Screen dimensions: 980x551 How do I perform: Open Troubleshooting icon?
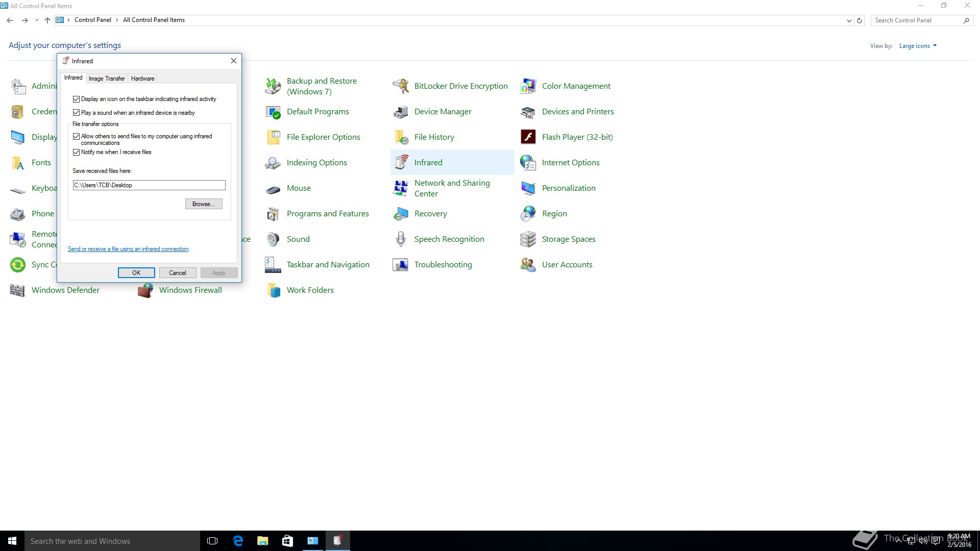coord(401,265)
